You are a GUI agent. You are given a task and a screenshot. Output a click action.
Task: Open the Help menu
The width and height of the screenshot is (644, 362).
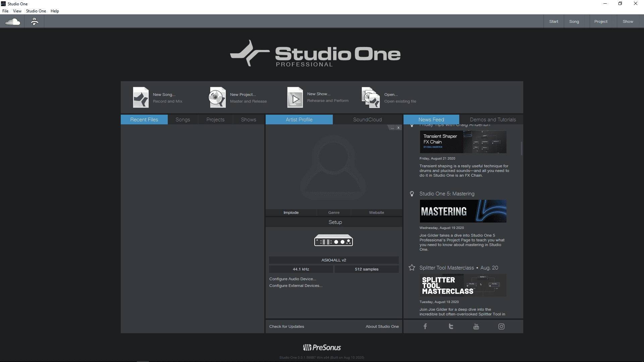click(55, 11)
